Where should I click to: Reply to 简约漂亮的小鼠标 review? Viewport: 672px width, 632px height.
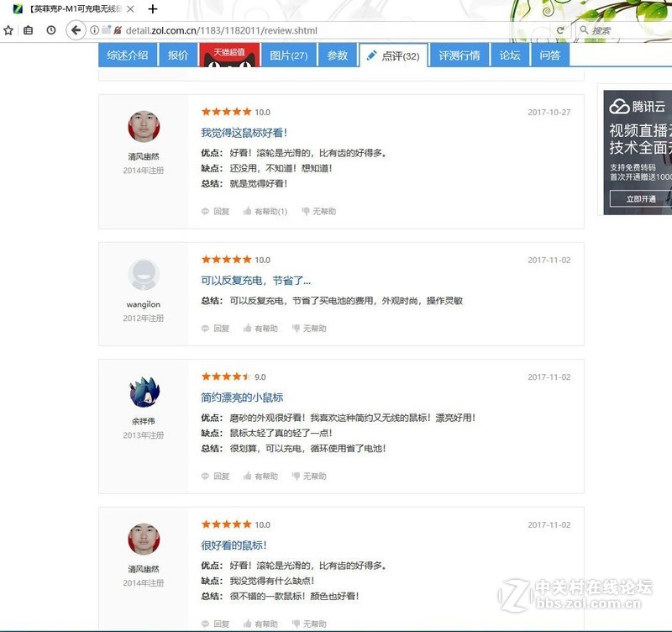(216, 476)
